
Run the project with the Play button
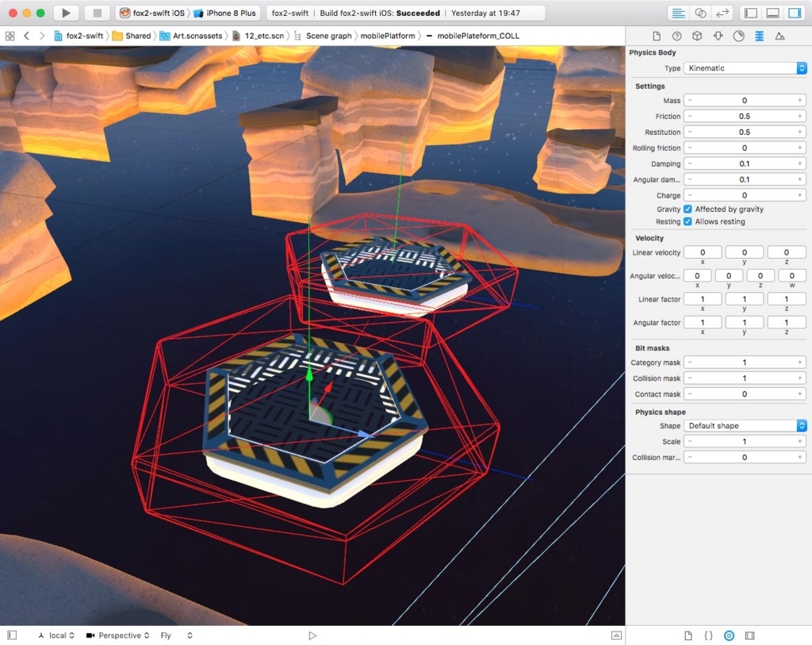[x=66, y=13]
